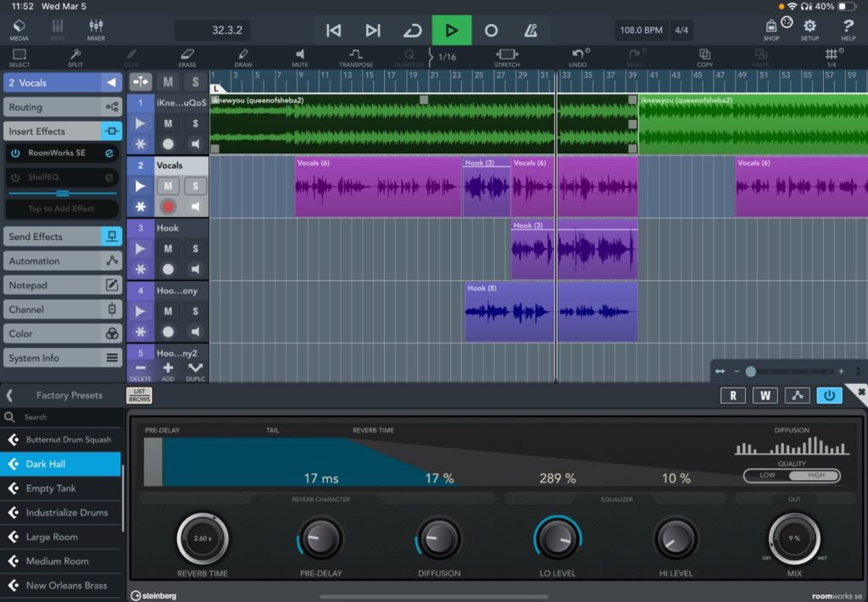This screenshot has height=602, width=868.
Task: Disarm recording on Vocals track
Action: pos(168,207)
